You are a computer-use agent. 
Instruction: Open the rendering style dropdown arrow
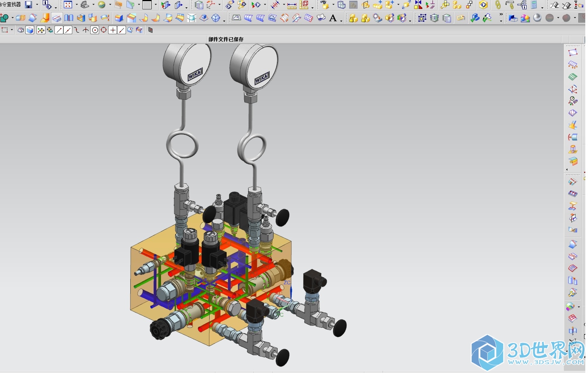(x=110, y=5)
